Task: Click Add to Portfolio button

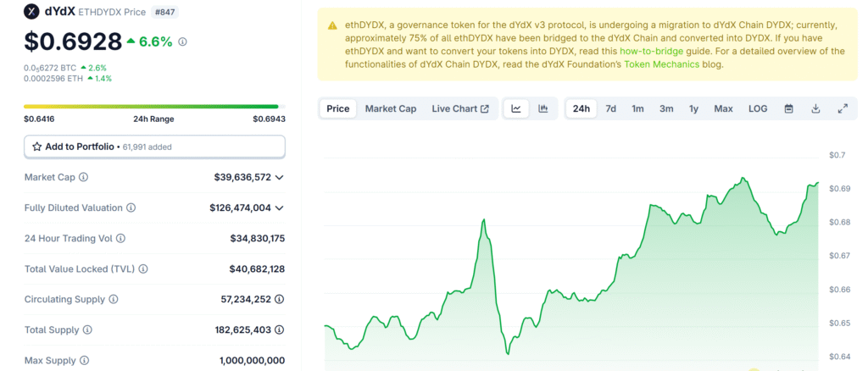Action: (x=154, y=147)
